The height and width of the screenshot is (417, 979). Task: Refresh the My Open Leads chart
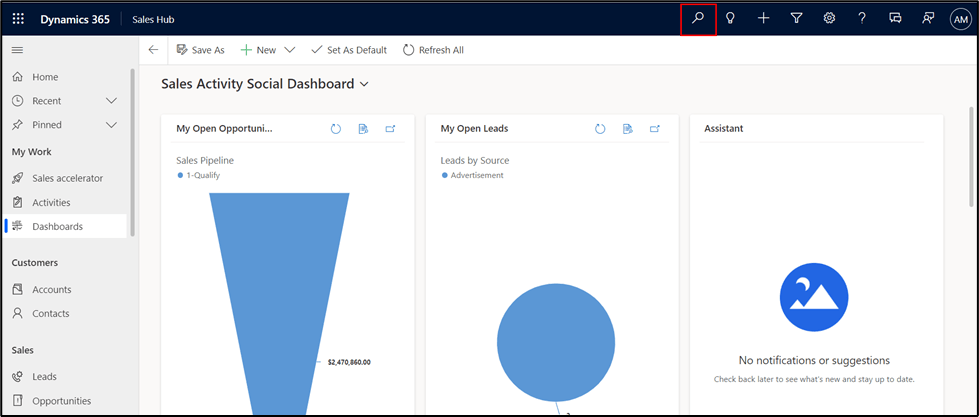click(600, 129)
